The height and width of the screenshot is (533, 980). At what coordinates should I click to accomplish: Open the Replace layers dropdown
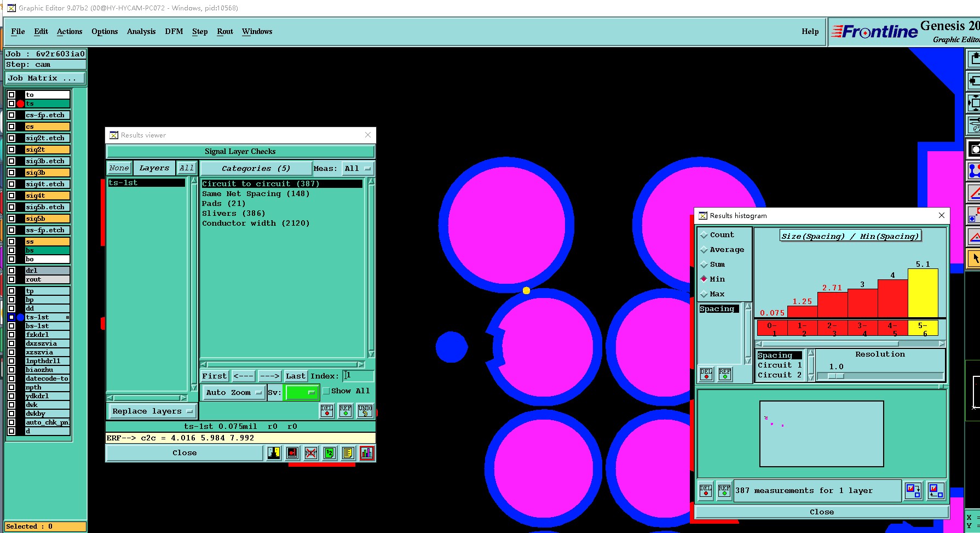click(x=152, y=411)
